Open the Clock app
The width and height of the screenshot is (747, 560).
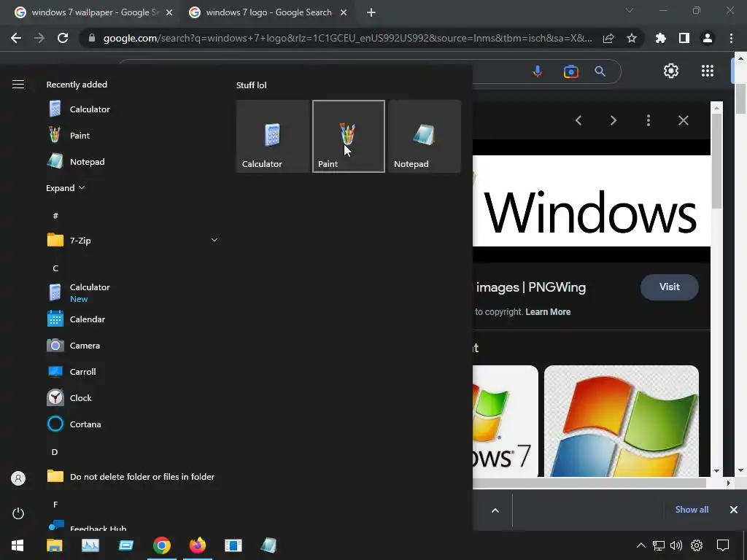point(133,397)
